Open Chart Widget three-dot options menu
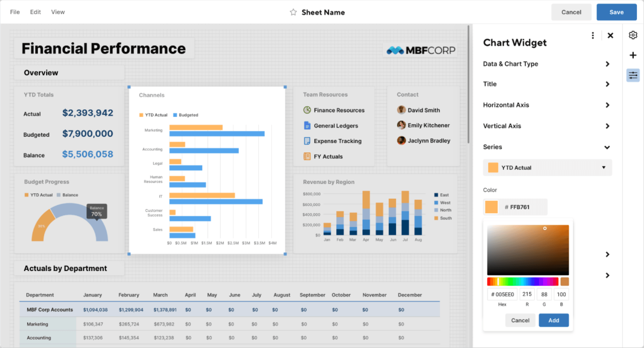 [593, 36]
